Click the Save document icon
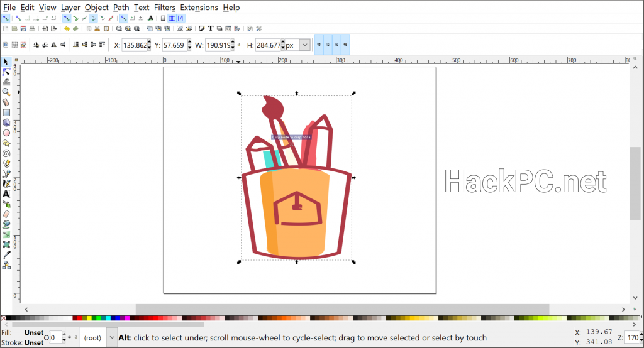This screenshot has height=348, width=644. 23,29
